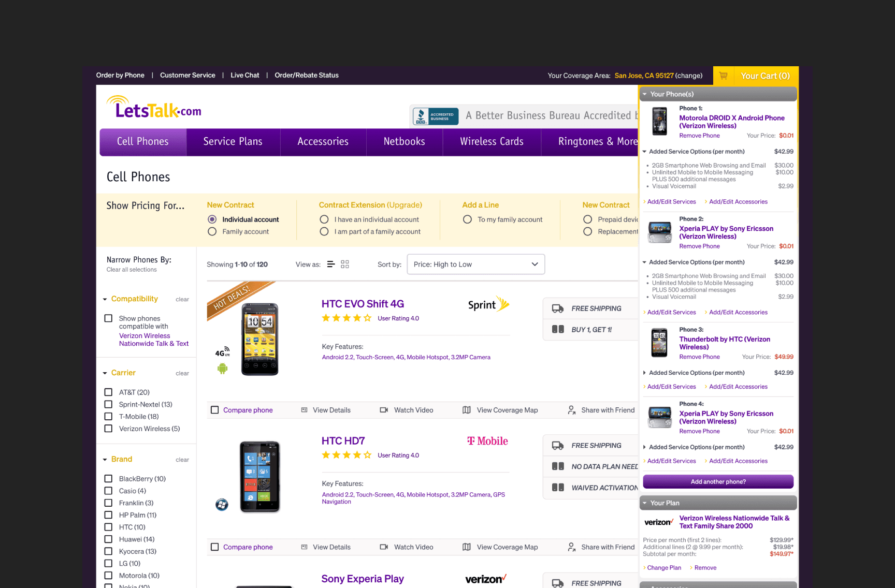Click the BBB Accredited Business badge
This screenshot has width=895, height=588.
click(x=436, y=116)
